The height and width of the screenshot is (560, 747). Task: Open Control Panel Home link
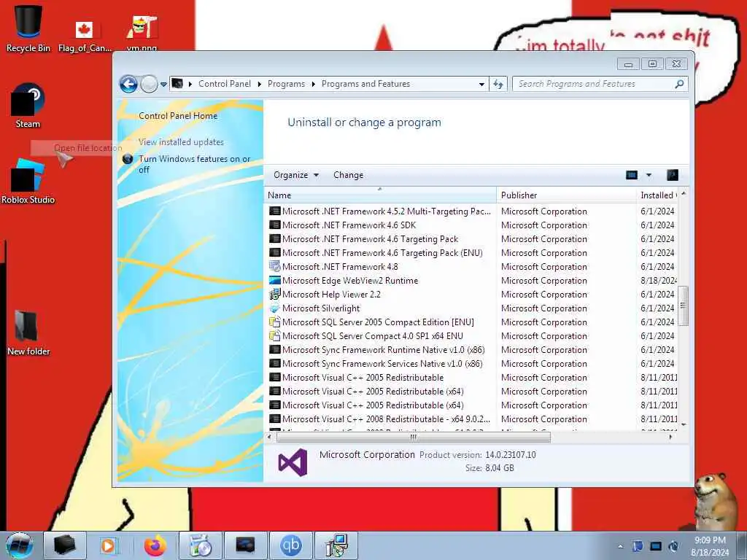pyautogui.click(x=178, y=116)
